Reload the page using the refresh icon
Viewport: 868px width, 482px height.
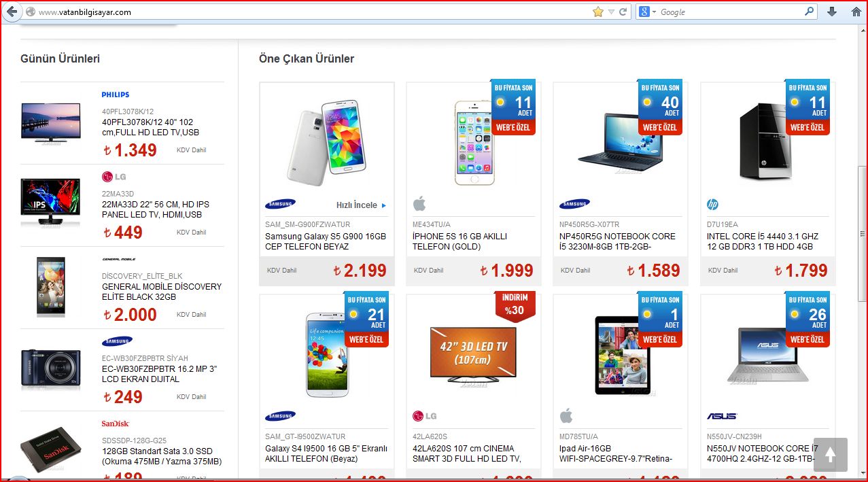623,12
